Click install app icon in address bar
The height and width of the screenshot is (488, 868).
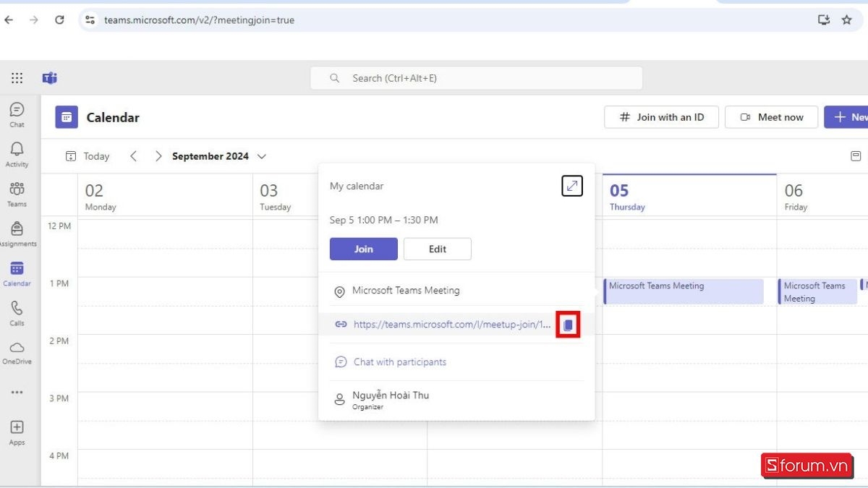[823, 20]
